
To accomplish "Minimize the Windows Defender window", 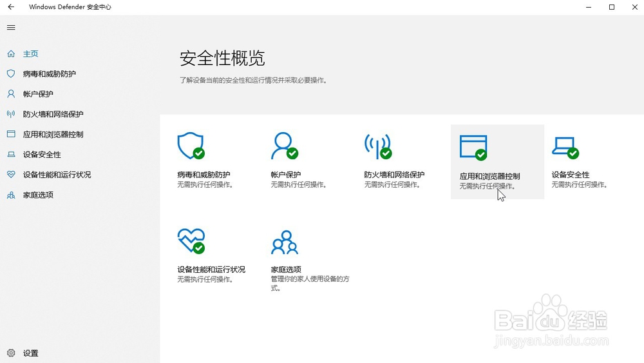I will click(x=589, y=7).
